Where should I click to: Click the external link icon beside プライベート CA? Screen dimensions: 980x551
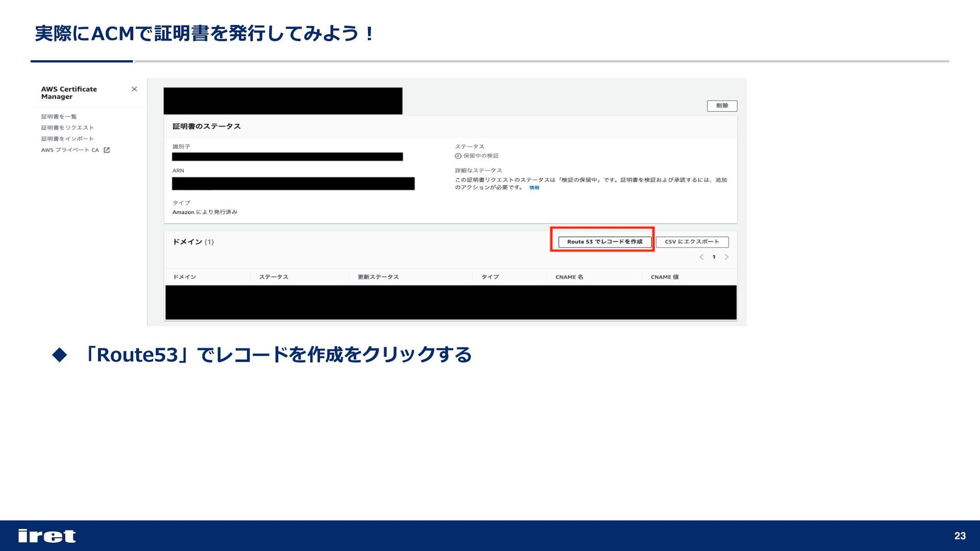point(107,150)
